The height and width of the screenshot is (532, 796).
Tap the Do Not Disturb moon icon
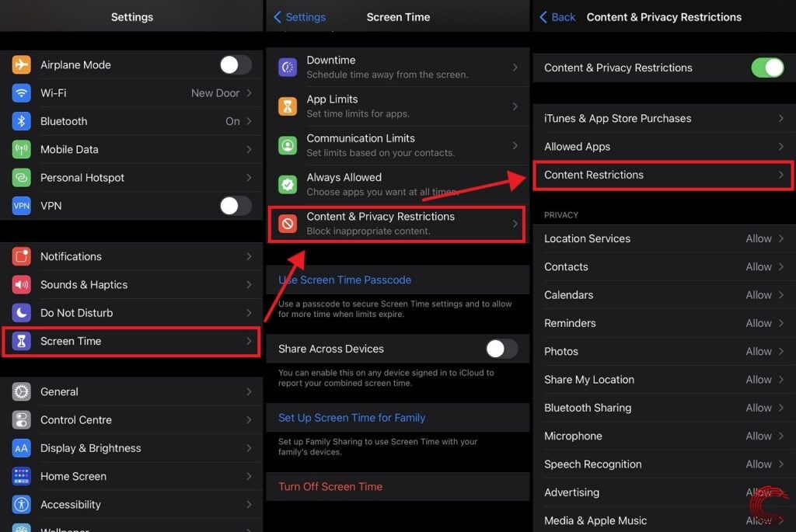21,313
